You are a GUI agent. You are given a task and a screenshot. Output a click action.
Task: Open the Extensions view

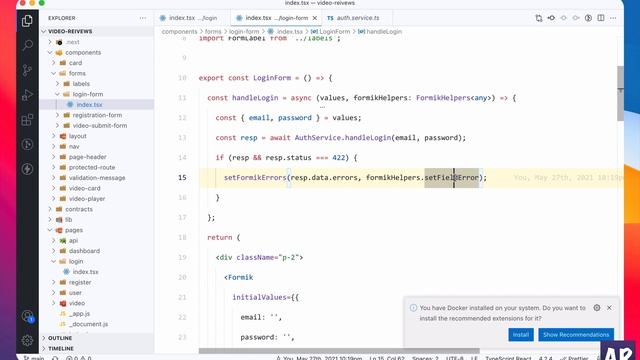[x=27, y=120]
